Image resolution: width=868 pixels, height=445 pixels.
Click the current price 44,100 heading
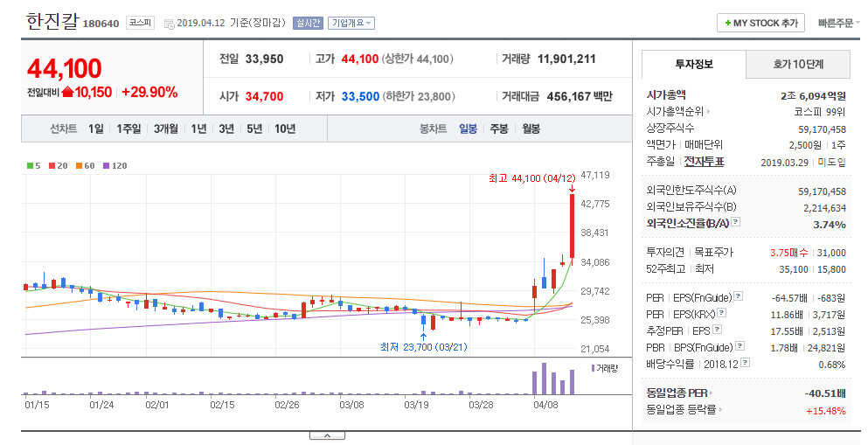(64, 69)
